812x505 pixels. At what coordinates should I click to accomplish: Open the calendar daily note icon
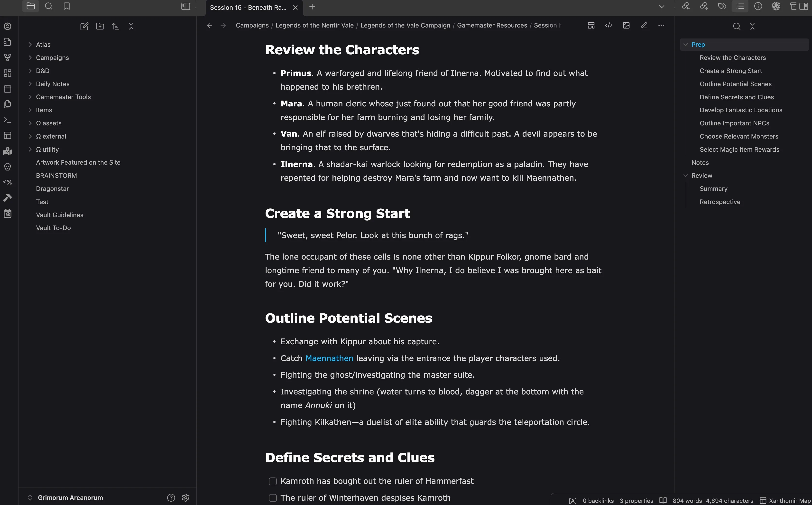coord(7,88)
